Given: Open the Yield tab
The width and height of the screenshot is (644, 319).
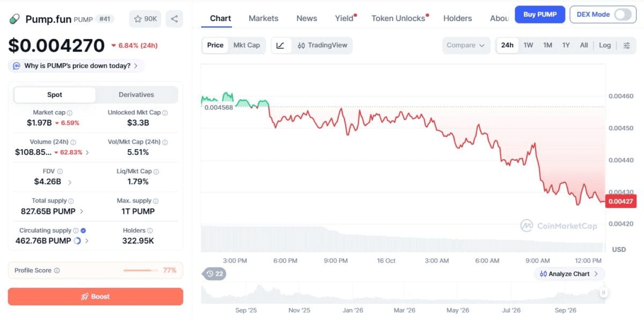Looking at the screenshot, I should (346, 18).
